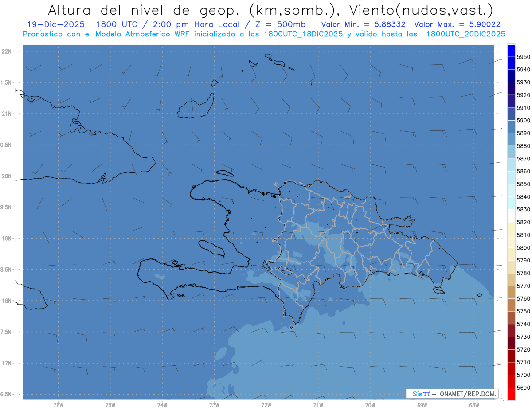The image size is (532, 411).
Task: Click the '73W' longitude label
Action: [x=214, y=405]
